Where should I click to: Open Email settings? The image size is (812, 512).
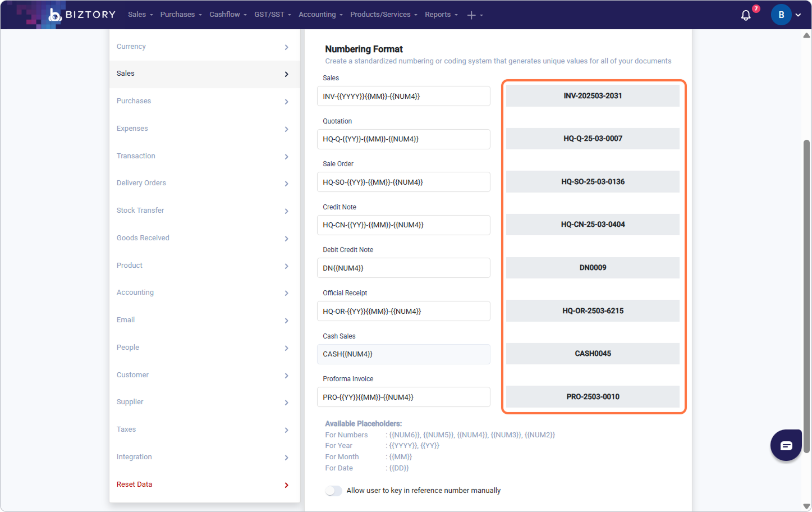pos(205,320)
